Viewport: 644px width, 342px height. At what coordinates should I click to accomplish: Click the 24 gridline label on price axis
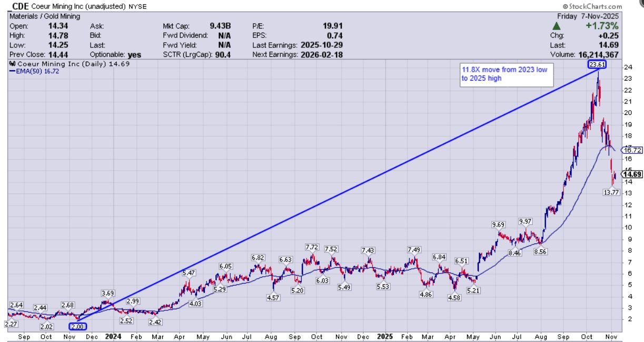coord(627,67)
